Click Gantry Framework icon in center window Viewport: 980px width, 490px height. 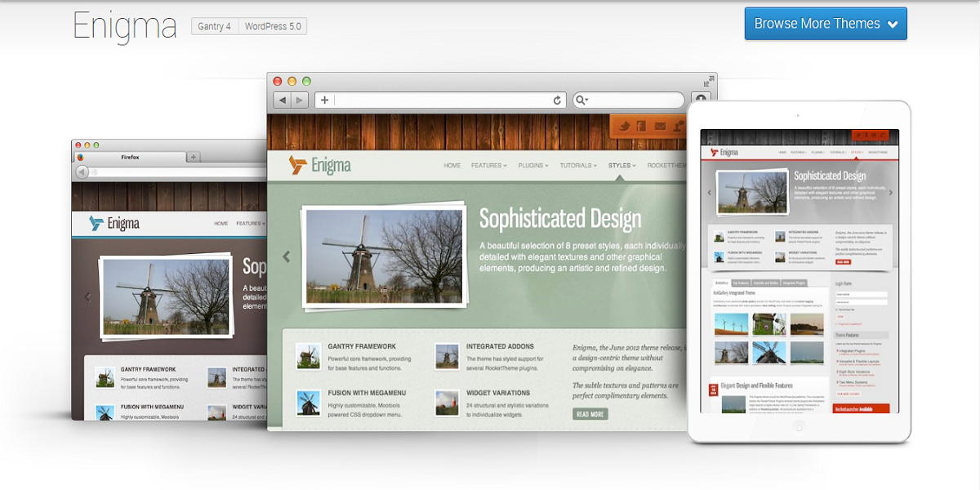click(x=308, y=355)
